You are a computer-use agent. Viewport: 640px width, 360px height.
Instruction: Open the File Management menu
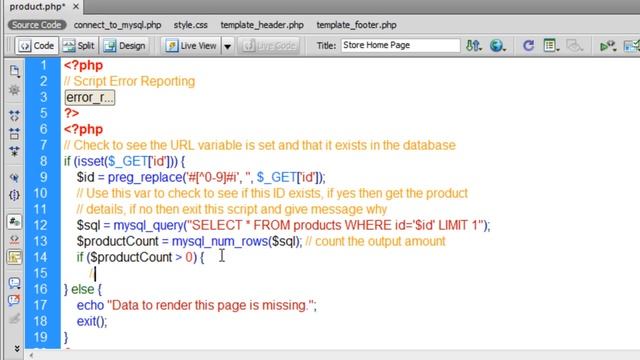pyautogui.click(x=473, y=45)
